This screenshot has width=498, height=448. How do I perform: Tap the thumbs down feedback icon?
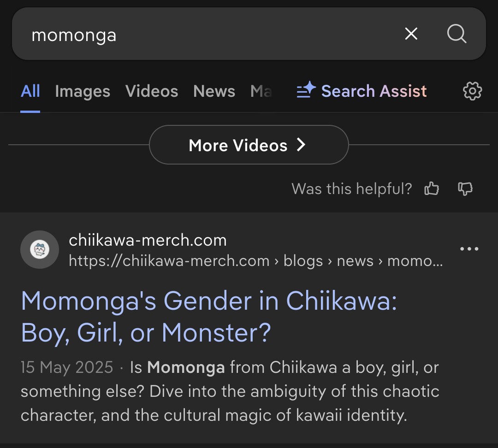coord(465,189)
